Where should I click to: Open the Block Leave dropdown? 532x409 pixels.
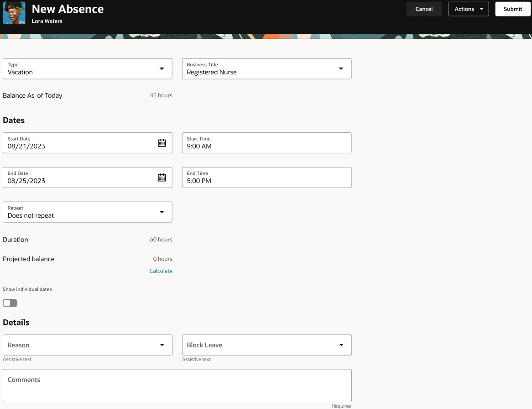click(x=341, y=345)
